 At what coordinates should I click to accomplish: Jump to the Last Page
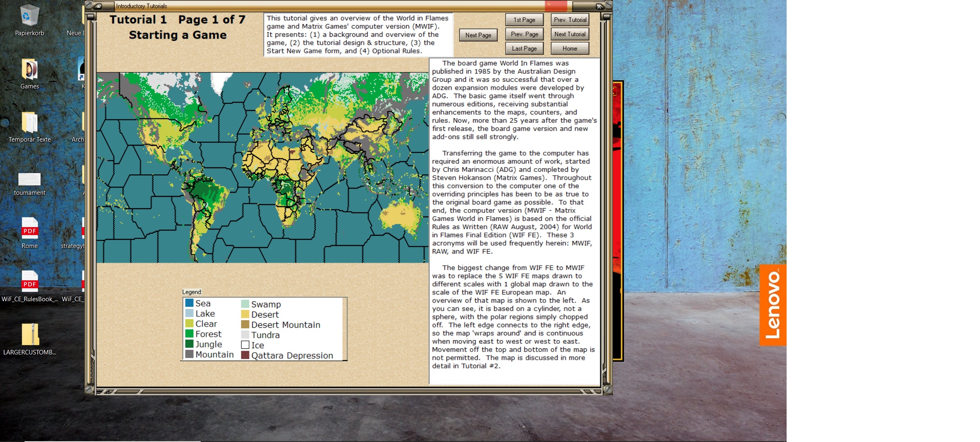point(524,48)
